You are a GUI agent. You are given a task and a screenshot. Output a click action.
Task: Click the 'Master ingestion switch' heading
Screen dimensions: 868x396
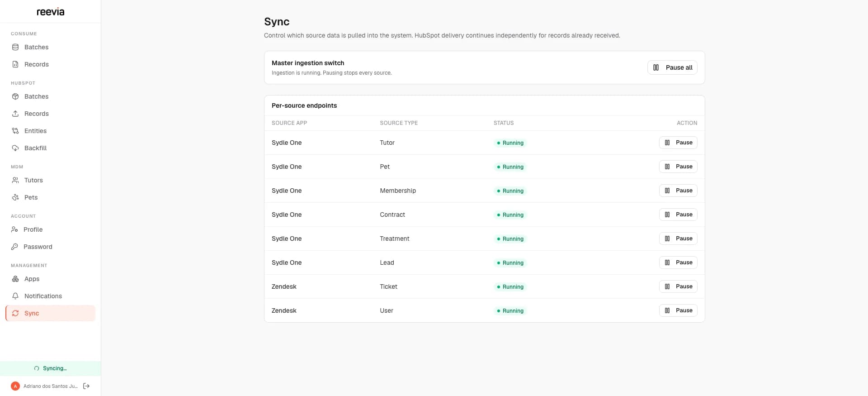pyautogui.click(x=308, y=63)
